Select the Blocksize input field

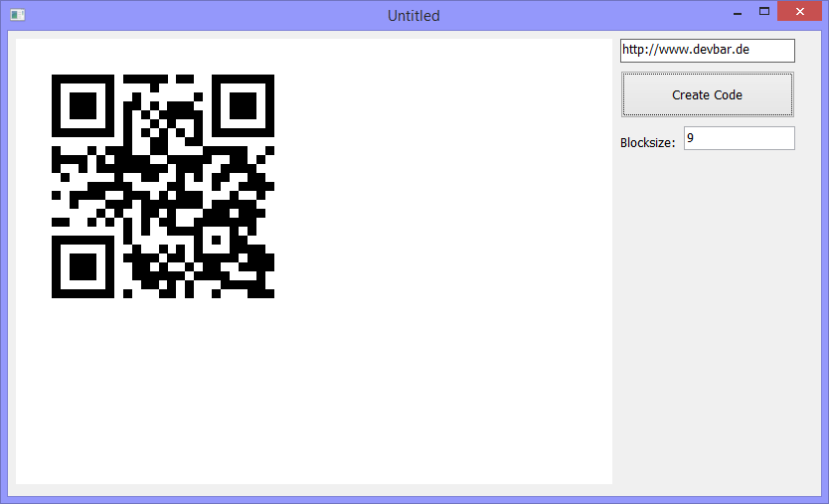[740, 138]
